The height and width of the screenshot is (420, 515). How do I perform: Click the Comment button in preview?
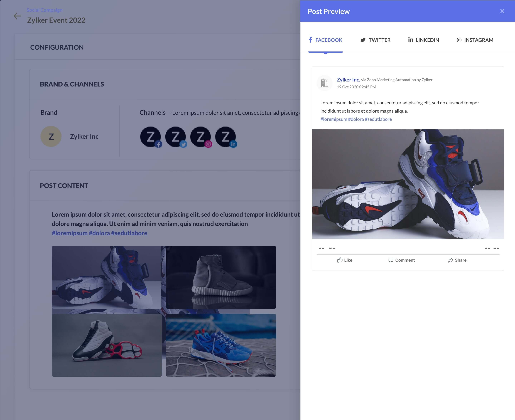pos(401,260)
